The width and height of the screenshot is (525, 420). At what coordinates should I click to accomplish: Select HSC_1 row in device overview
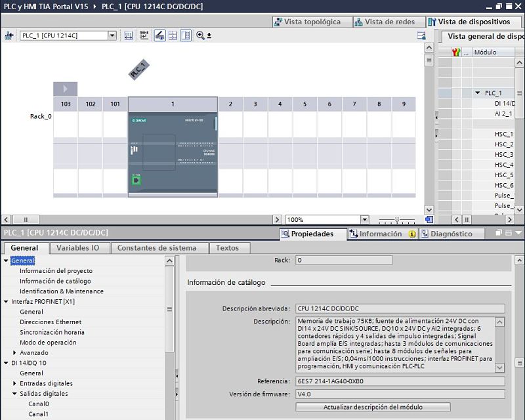503,134
